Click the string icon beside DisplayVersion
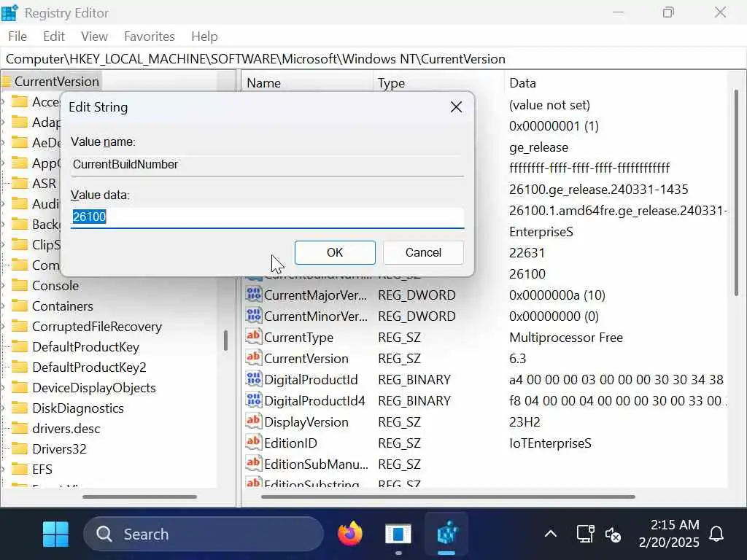The width and height of the screenshot is (747, 560). [253, 421]
